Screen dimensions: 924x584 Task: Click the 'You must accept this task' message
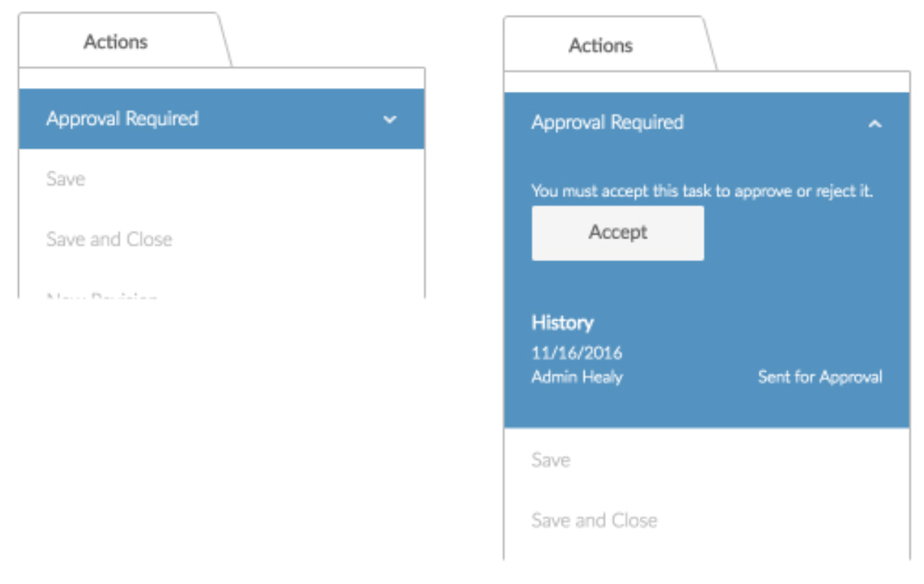pos(702,191)
